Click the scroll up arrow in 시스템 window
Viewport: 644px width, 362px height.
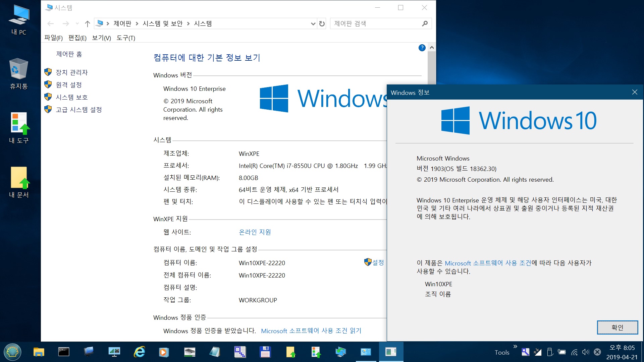point(432,48)
